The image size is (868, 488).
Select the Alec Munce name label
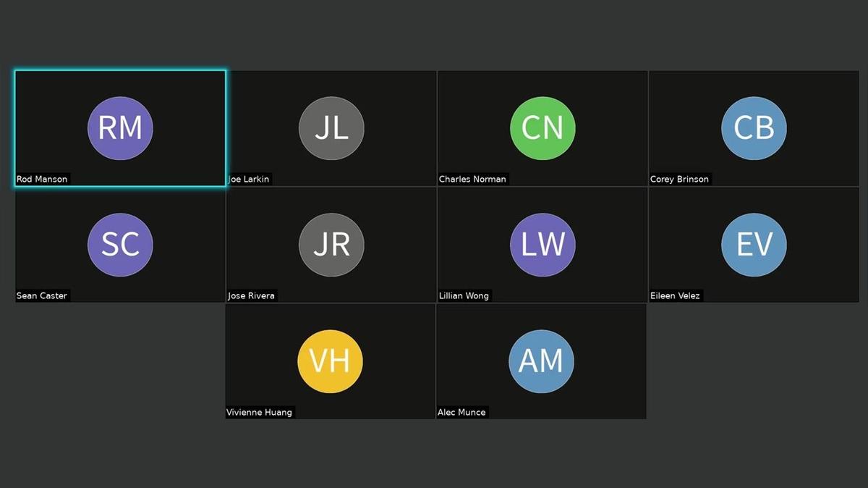tap(461, 412)
